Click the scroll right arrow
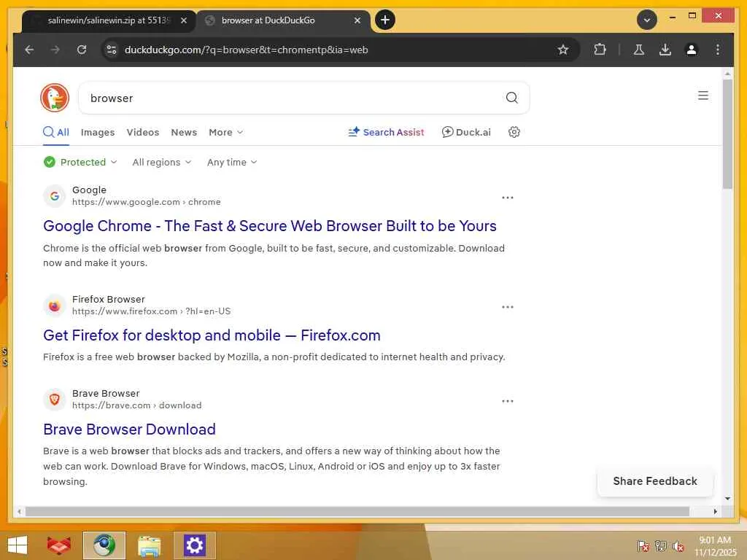The height and width of the screenshot is (560, 747). [x=715, y=511]
